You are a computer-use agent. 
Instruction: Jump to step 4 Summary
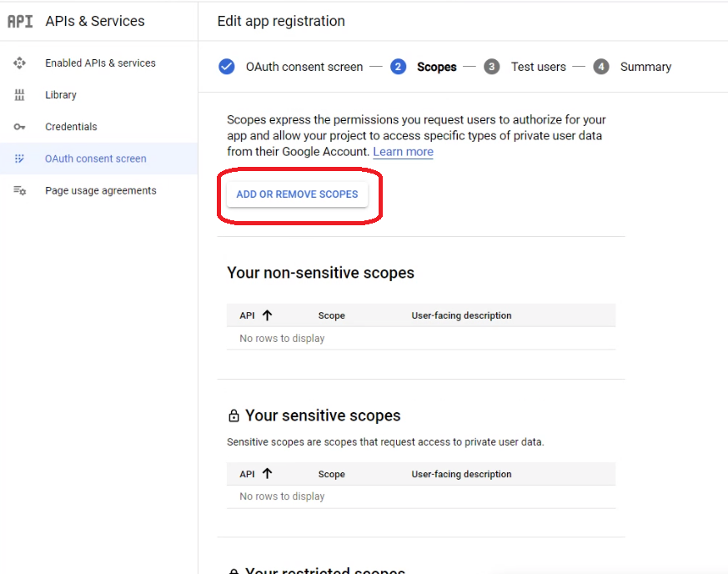pos(645,67)
